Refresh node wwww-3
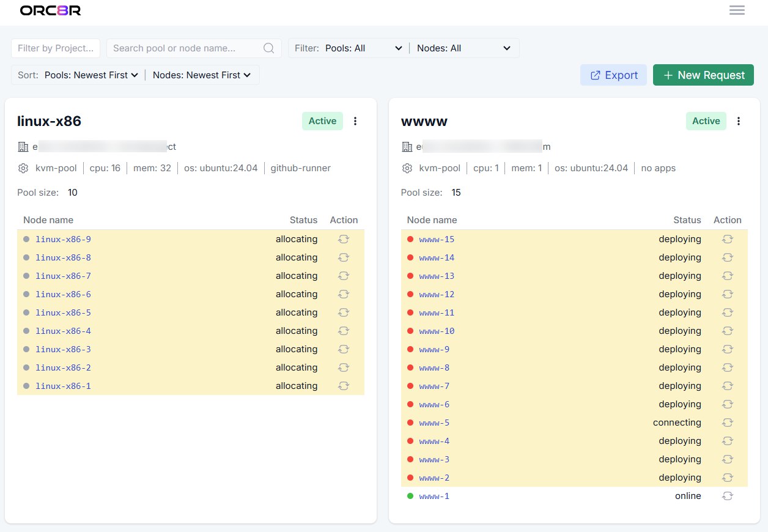This screenshot has width=768, height=532. 728,459
